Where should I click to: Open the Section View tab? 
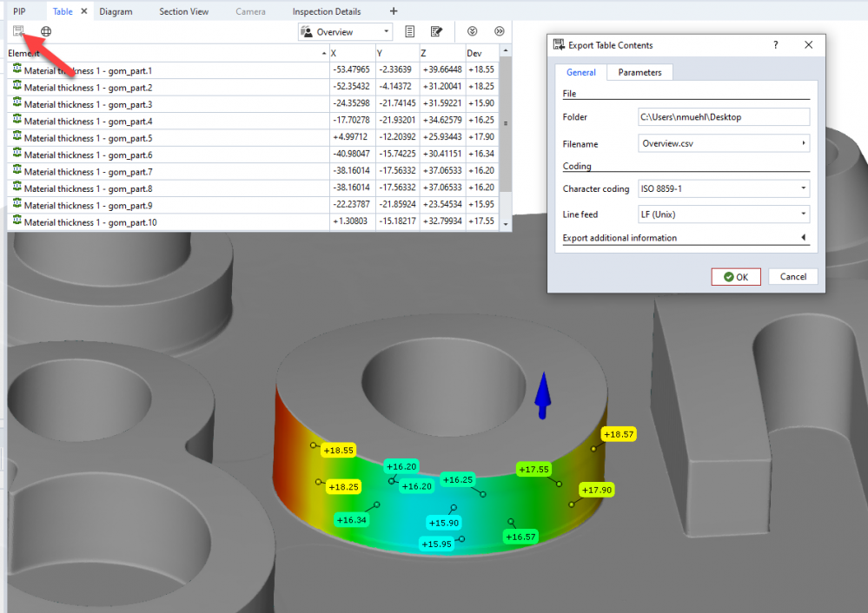pos(183,11)
